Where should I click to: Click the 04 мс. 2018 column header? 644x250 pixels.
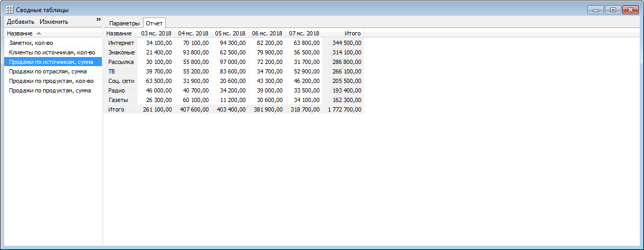[193, 33]
